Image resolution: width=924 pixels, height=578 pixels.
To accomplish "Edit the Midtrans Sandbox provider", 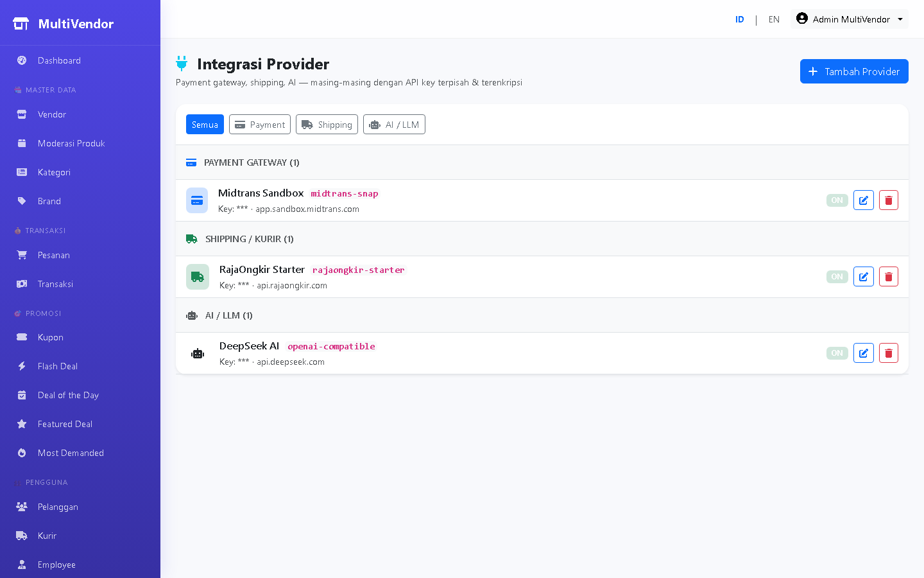I will point(864,200).
